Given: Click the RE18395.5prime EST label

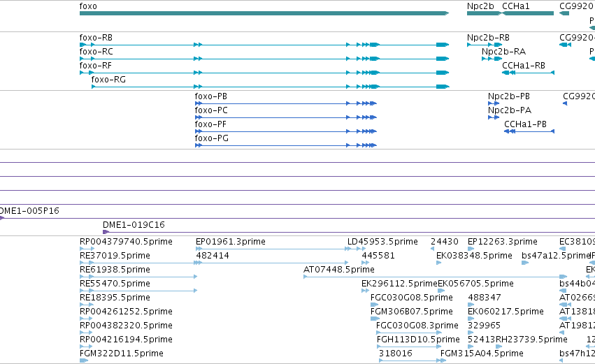Looking at the screenshot, I should pyautogui.click(x=115, y=298).
